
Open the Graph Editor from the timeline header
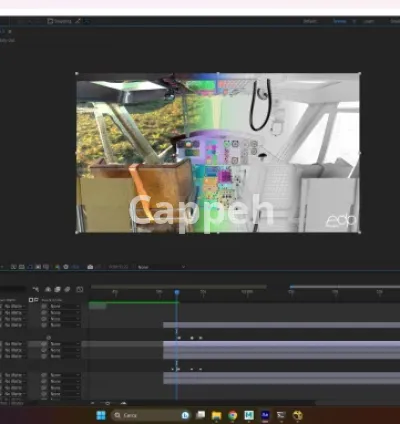tap(79, 289)
